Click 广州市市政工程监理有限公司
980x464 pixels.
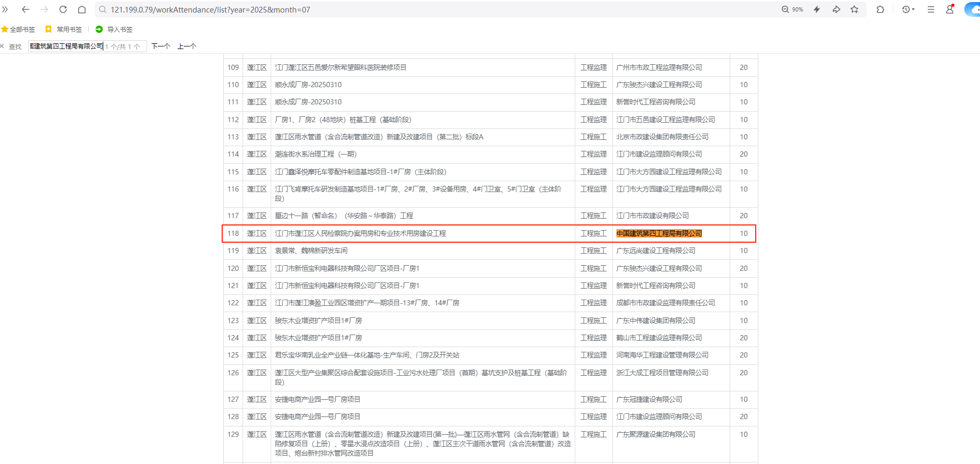pyautogui.click(x=659, y=67)
